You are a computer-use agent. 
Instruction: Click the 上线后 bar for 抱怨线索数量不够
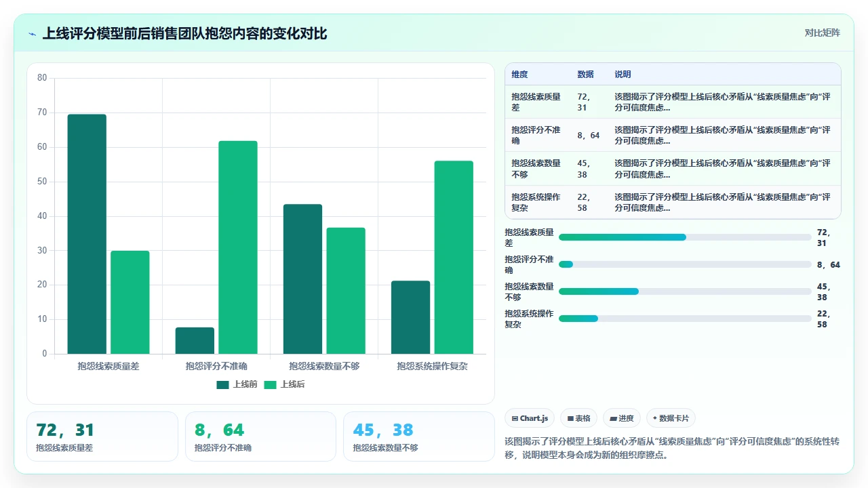[x=346, y=291]
